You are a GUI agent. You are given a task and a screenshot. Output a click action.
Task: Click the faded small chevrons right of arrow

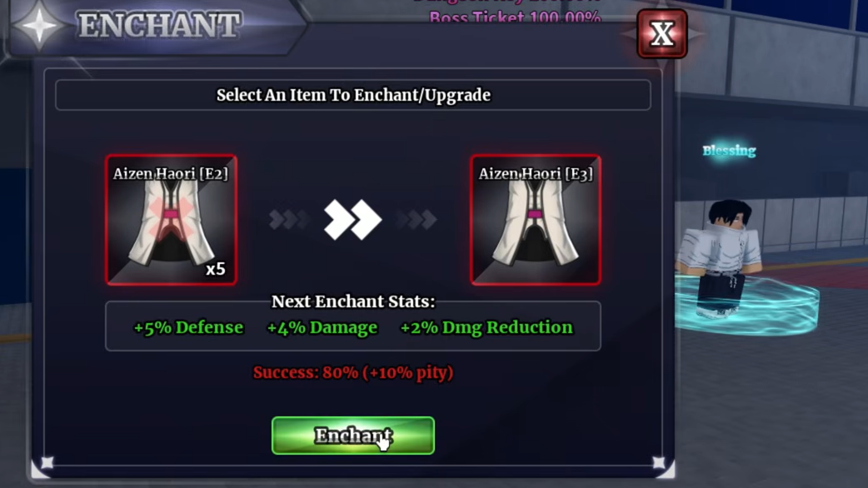tap(417, 220)
